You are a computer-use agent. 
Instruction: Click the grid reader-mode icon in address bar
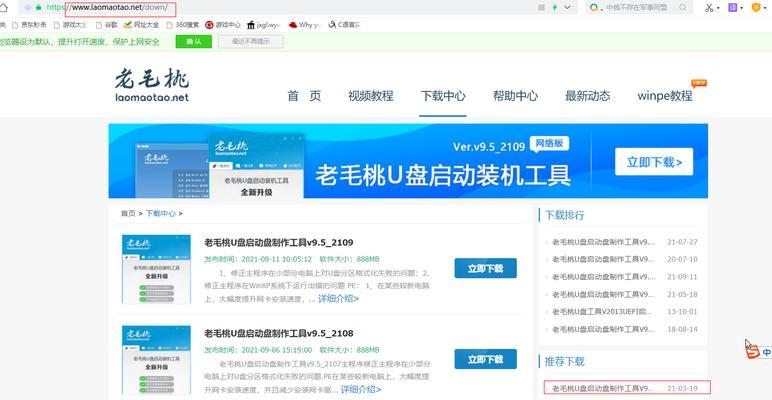tap(542, 7)
